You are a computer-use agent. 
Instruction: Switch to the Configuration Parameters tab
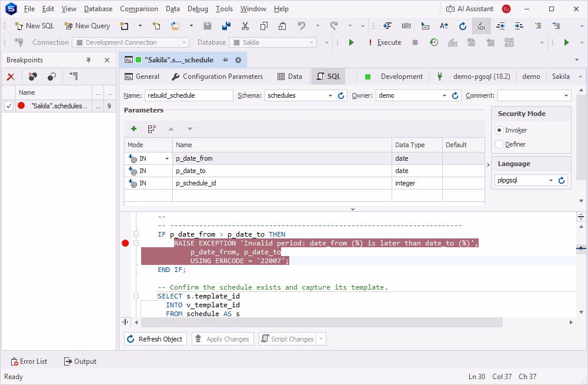[217, 77]
